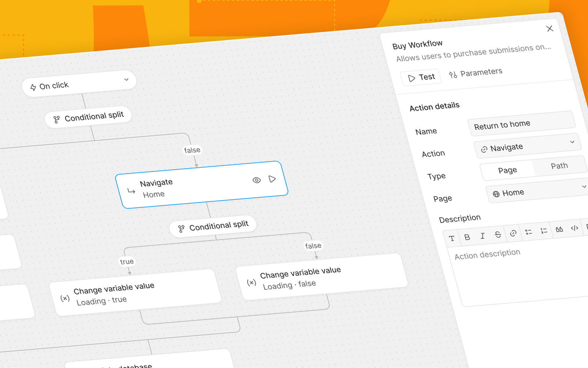The height and width of the screenshot is (368, 588).
Task: Insert a blockquote in the description editor
Action: [x=559, y=229]
